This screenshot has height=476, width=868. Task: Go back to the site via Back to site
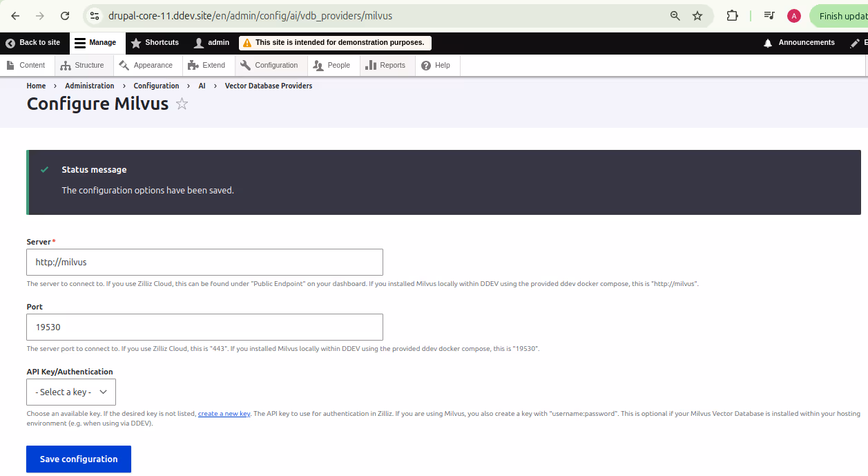point(32,43)
